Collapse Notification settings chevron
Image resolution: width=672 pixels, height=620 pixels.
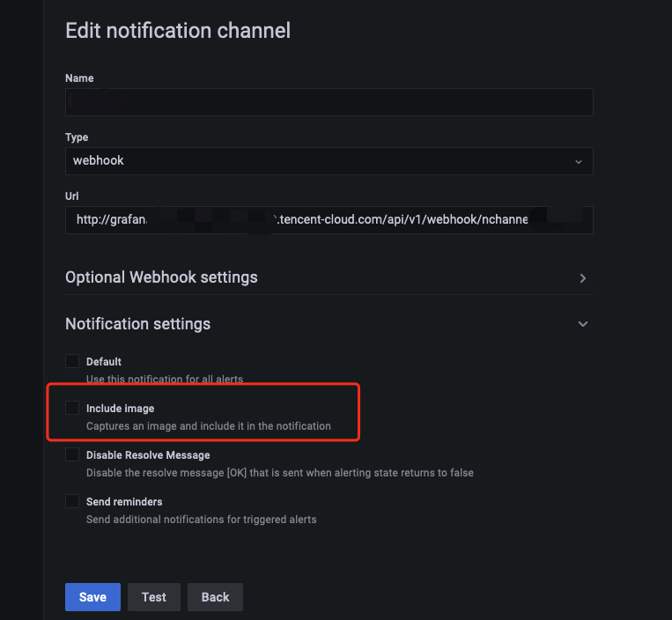[x=582, y=324]
